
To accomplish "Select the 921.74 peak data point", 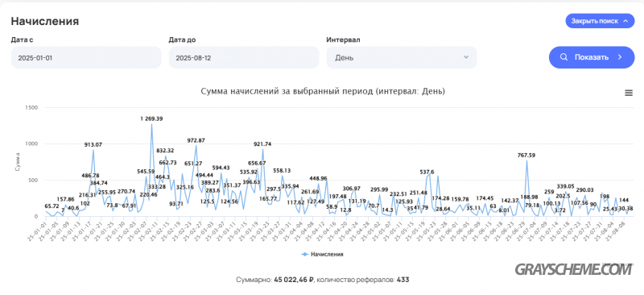I will [x=263, y=149].
